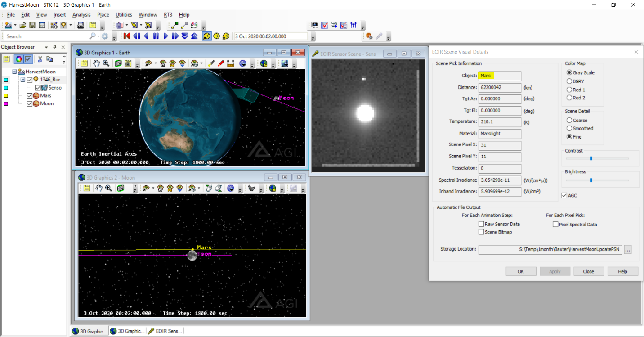
Task: Click the Contrast slider handle
Action: (591, 158)
